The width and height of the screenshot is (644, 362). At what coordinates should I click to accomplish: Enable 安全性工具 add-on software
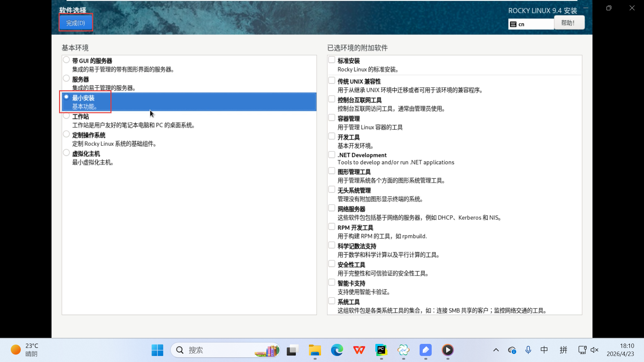point(332,264)
